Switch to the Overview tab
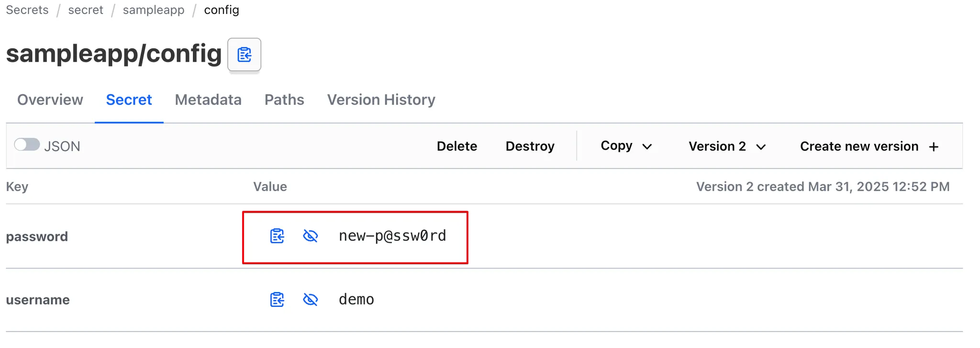The image size is (980, 348). (50, 100)
